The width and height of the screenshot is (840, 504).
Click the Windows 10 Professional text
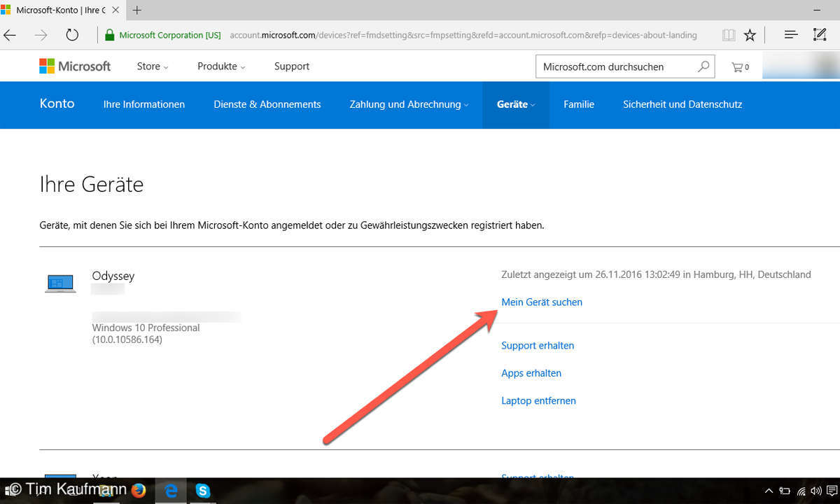click(146, 328)
